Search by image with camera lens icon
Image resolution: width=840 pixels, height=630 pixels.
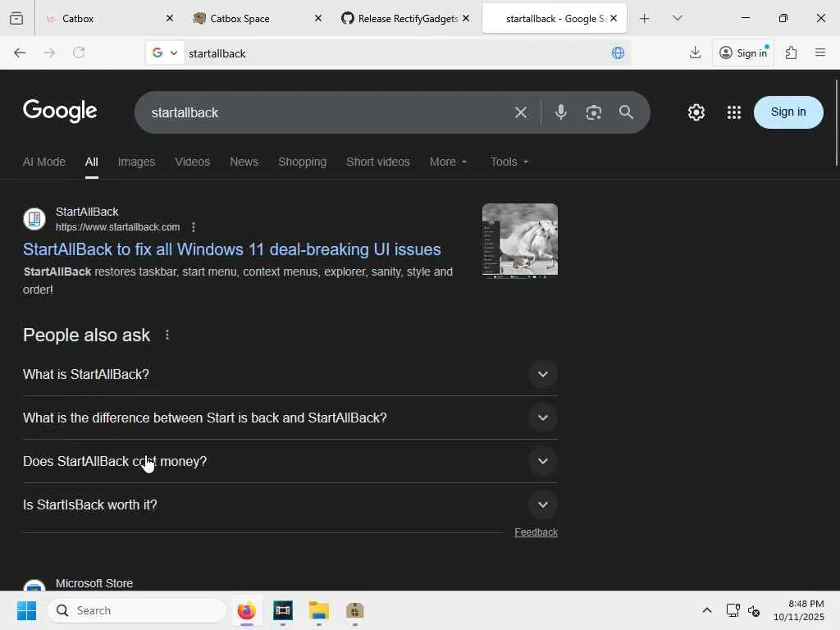pos(594,112)
